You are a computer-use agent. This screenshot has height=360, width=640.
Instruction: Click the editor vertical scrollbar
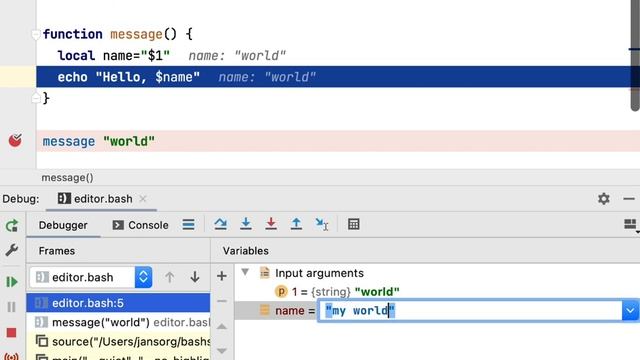(634, 56)
